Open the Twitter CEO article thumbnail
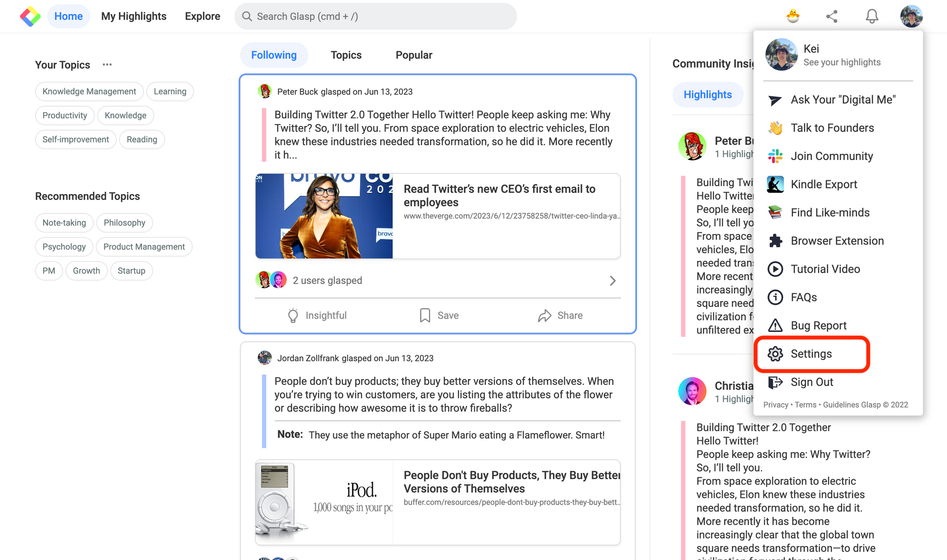The height and width of the screenshot is (560, 947). 324,216
